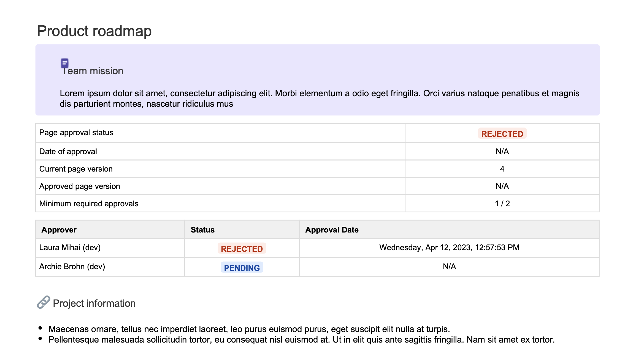This screenshot has height=358, width=644.
Task: Click Archie Brohn's PENDING status badge
Action: pyautogui.click(x=242, y=268)
